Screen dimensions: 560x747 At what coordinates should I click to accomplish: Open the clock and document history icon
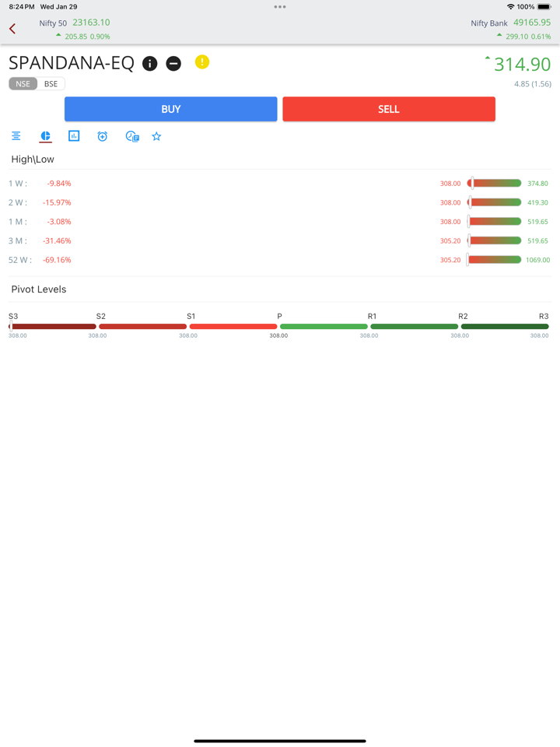[132, 136]
